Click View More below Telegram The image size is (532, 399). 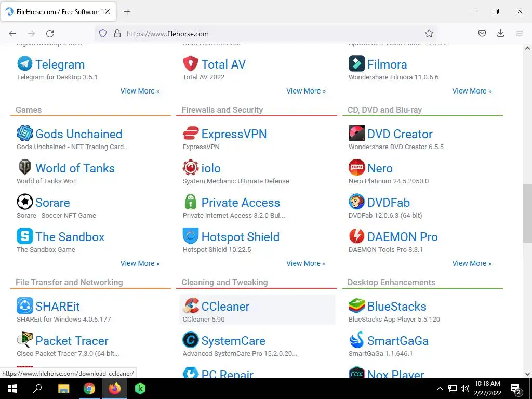[140, 91]
